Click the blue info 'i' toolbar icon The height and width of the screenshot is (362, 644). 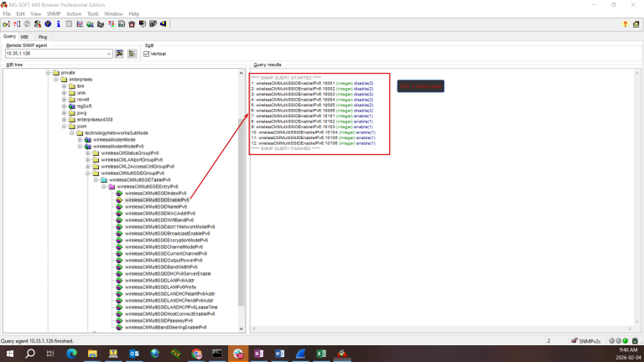pyautogui.click(x=59, y=24)
